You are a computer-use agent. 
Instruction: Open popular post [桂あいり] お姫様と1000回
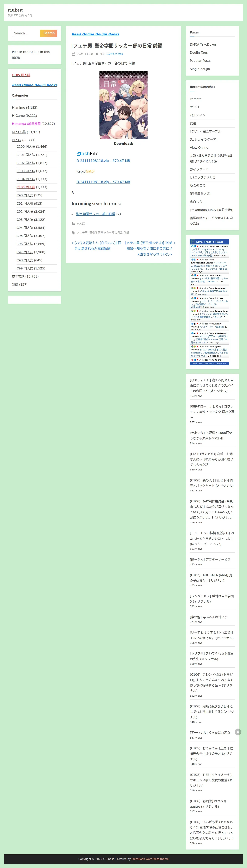[x=211, y=435]
